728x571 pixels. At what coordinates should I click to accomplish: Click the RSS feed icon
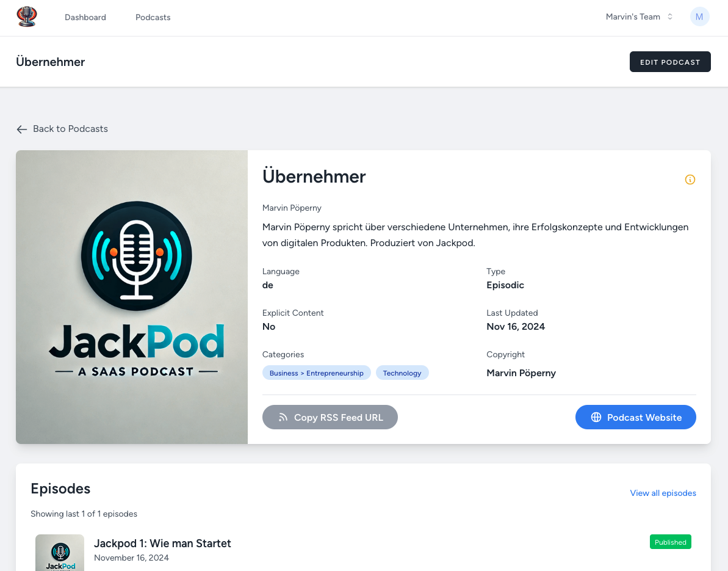(x=283, y=417)
